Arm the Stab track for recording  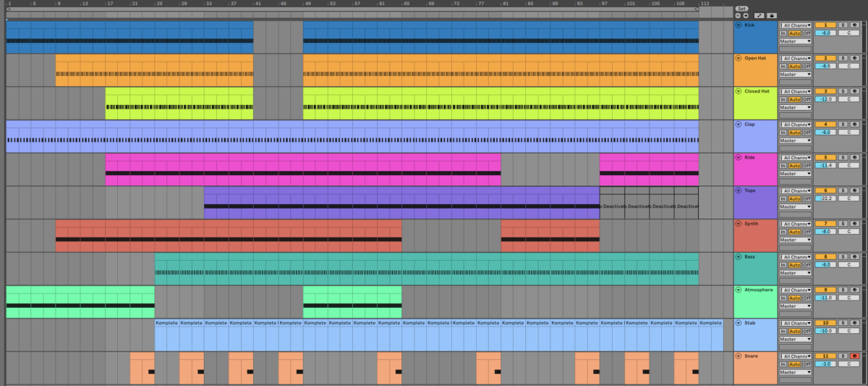[855, 323]
